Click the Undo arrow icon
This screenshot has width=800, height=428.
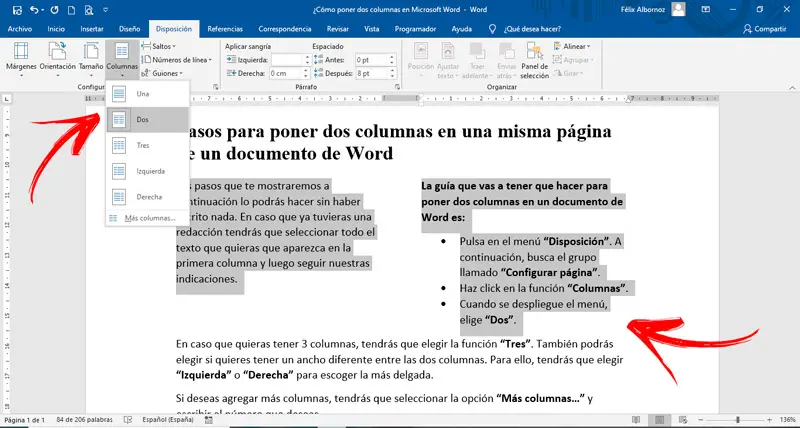(x=34, y=10)
